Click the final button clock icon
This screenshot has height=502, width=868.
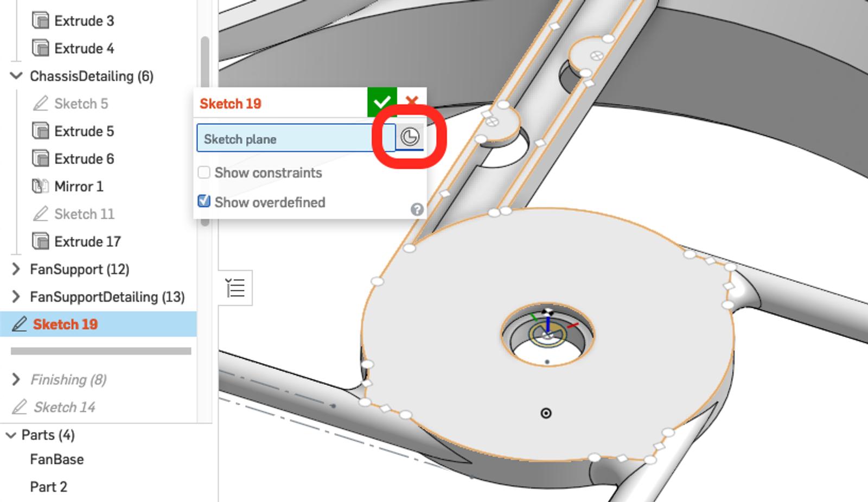coord(410,137)
